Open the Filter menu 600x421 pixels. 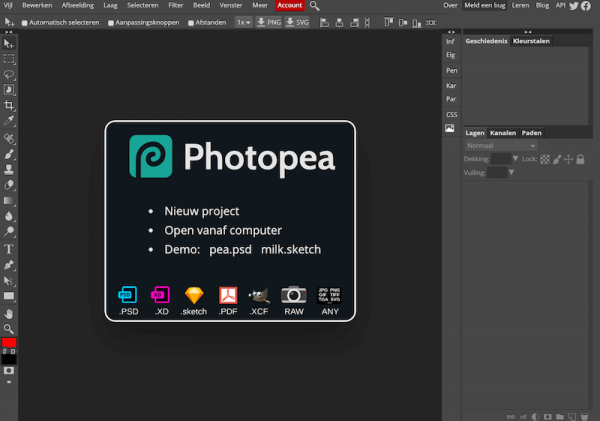point(176,5)
